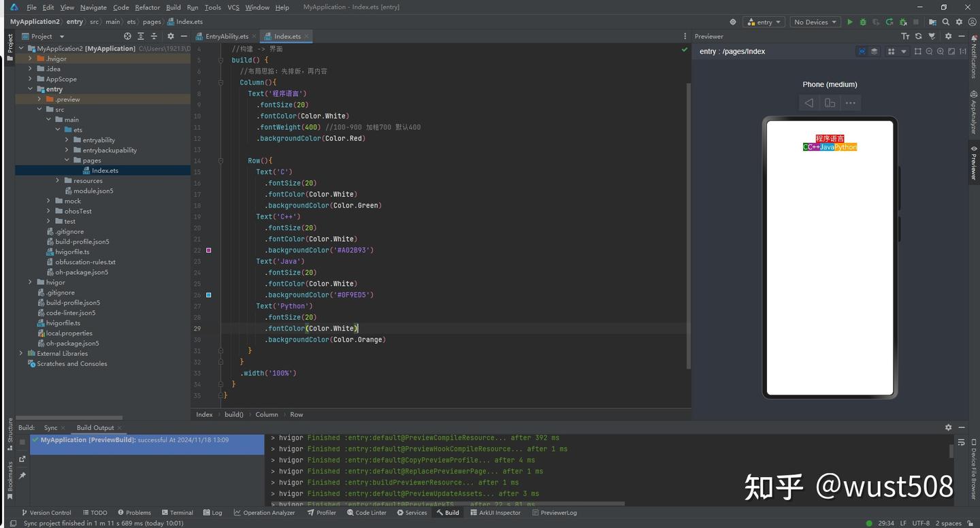Collapse all items in the Project panel
Image resolution: width=980 pixels, height=528 pixels.
(x=154, y=36)
